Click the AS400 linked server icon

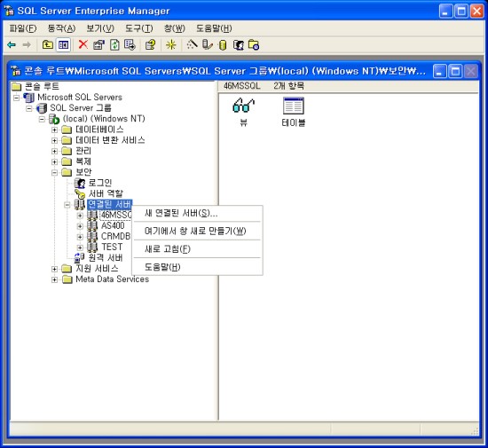[x=92, y=225]
